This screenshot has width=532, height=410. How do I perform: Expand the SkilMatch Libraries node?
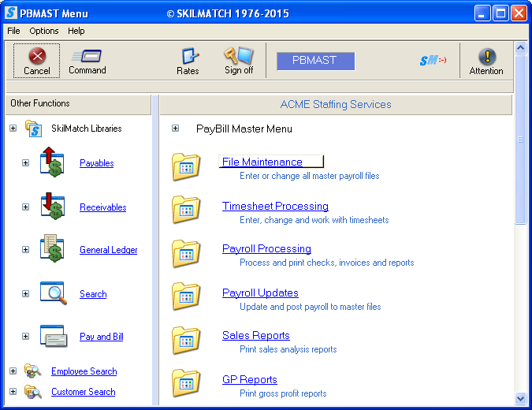[x=13, y=129]
